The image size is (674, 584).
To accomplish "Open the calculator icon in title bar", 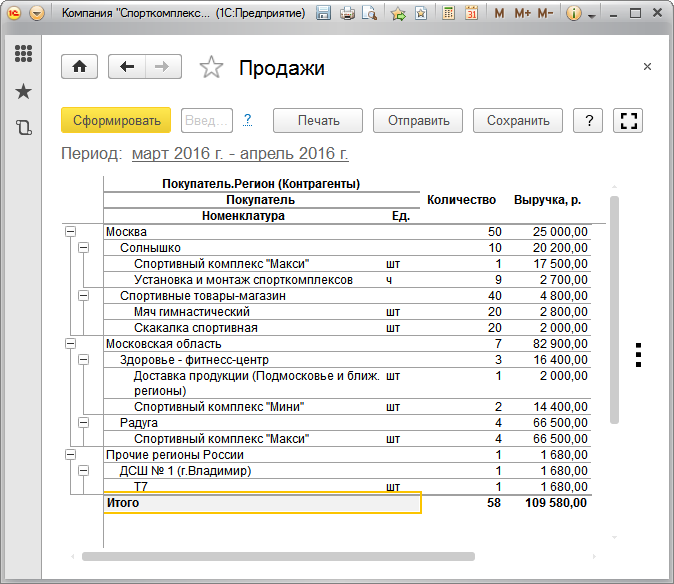I will coord(448,13).
